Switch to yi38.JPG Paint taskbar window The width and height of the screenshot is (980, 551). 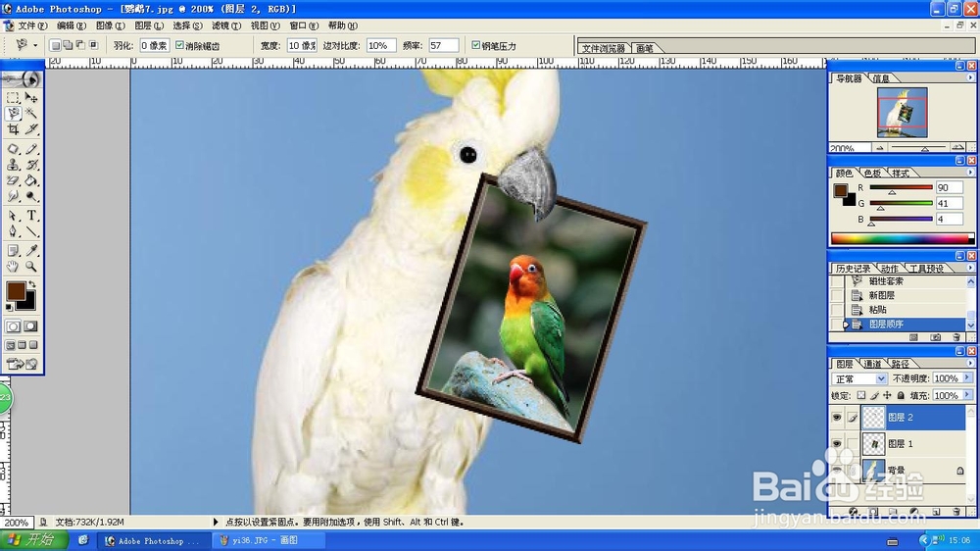click(269, 540)
